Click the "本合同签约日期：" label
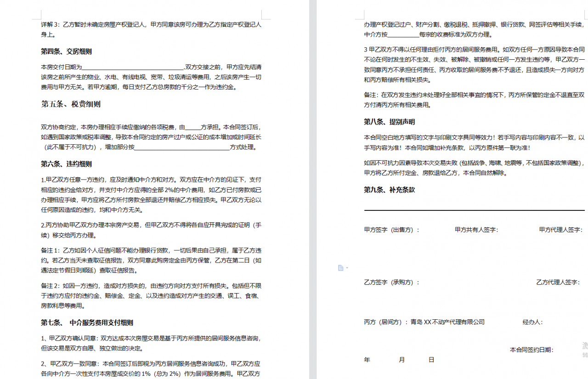The height and width of the screenshot is (379, 588). 532,350
